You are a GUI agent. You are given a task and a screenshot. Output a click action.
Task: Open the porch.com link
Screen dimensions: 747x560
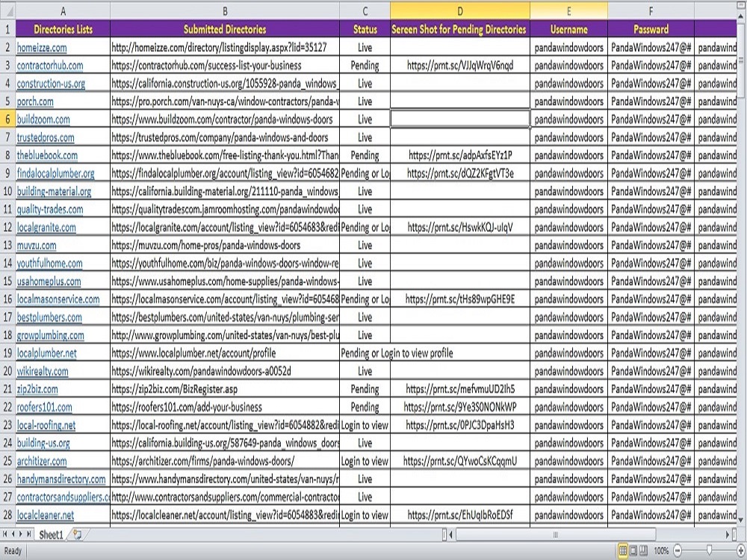click(x=35, y=102)
